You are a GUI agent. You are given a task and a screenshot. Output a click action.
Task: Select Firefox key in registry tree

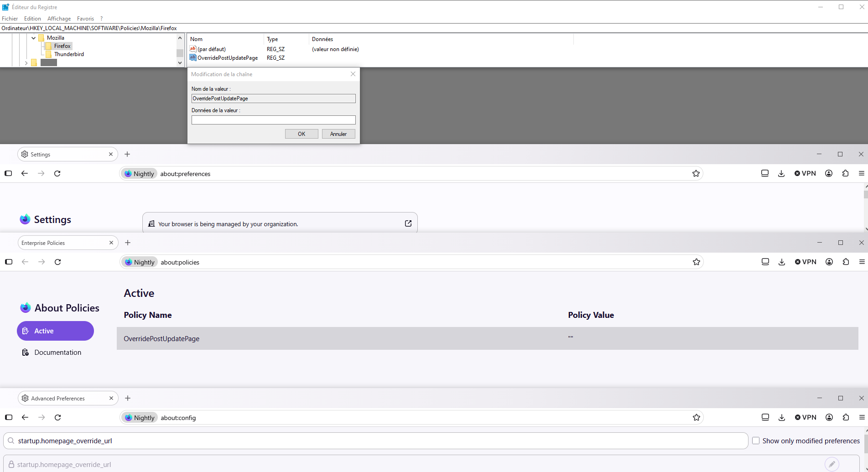62,46
